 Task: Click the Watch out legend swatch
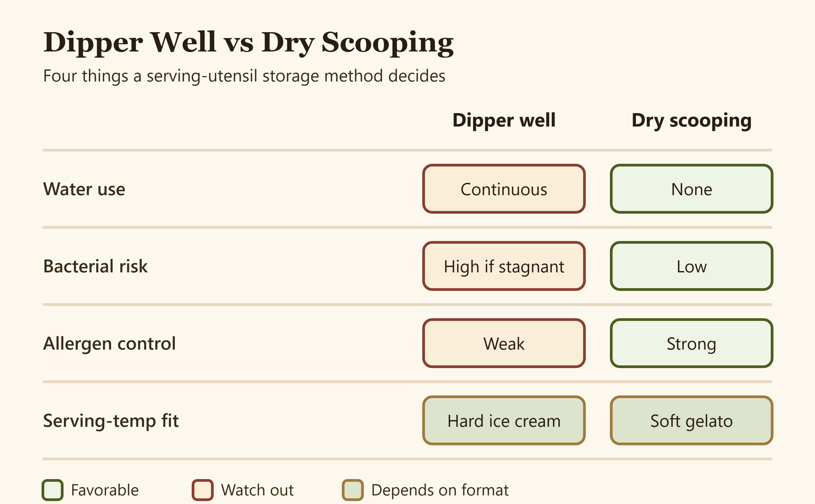203,490
